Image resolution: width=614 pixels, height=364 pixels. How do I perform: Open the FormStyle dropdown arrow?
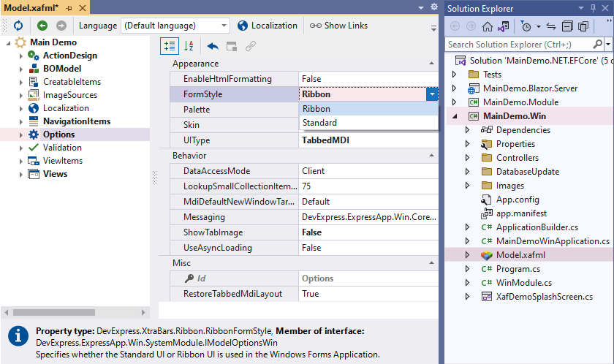click(x=432, y=94)
